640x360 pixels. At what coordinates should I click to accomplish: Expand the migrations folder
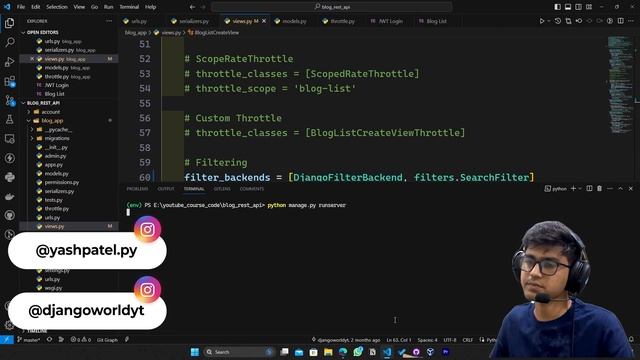point(57,138)
